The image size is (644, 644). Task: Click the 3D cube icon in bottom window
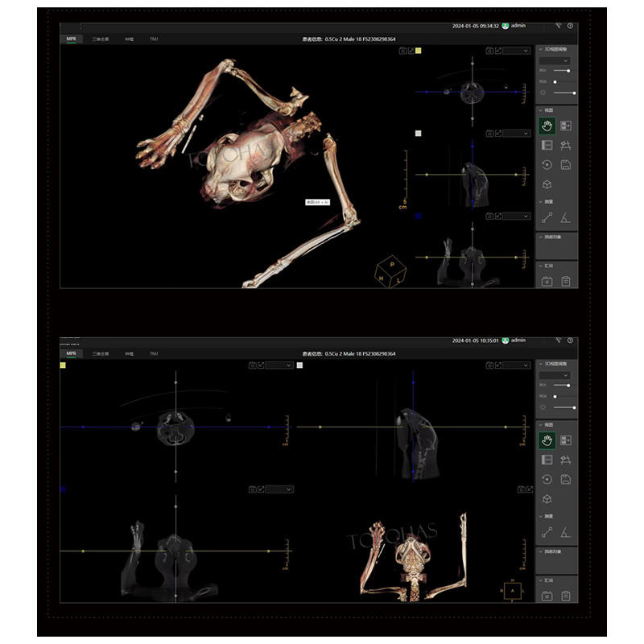point(547,499)
